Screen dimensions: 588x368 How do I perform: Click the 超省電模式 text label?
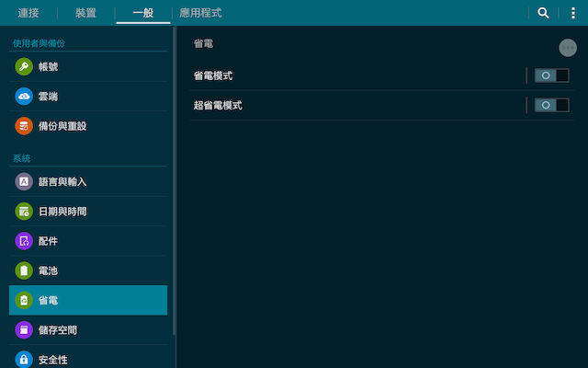pyautogui.click(x=218, y=106)
